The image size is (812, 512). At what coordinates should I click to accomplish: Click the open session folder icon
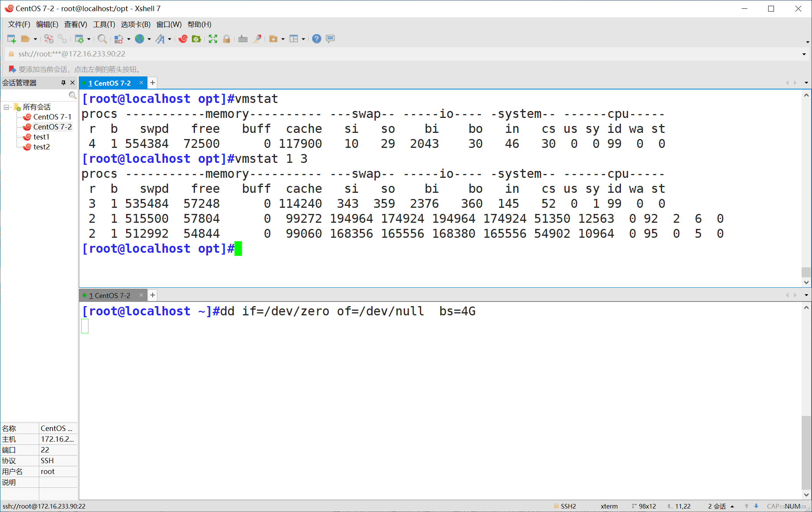pos(25,39)
